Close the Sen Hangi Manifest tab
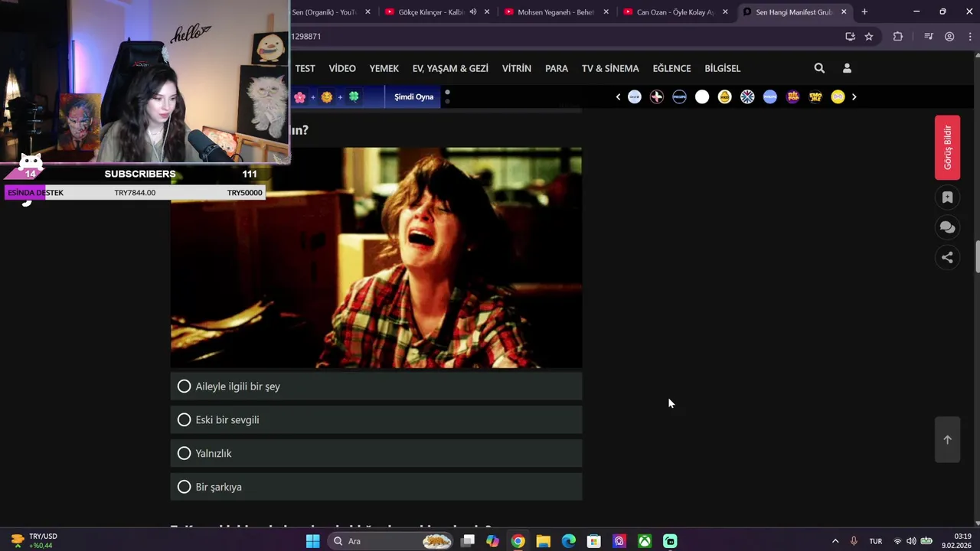 click(x=844, y=11)
